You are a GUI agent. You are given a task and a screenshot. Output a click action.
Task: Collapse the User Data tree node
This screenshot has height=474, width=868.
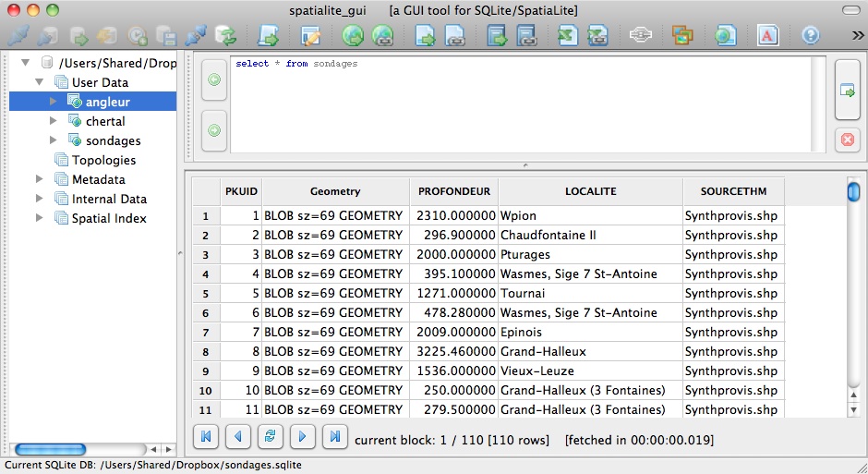[40, 82]
